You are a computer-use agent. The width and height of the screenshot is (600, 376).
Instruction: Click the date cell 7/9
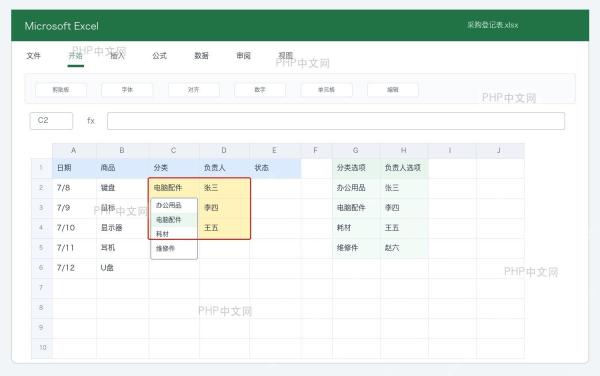pyautogui.click(x=74, y=208)
